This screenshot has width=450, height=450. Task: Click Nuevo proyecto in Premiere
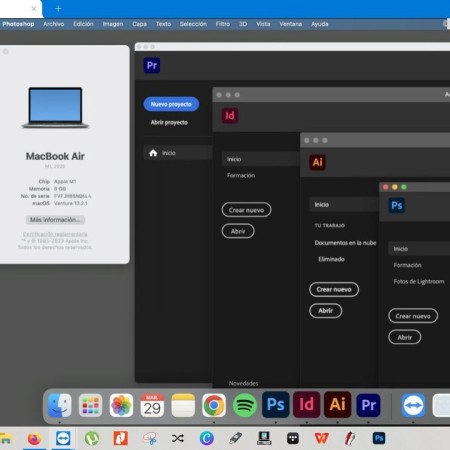point(171,104)
